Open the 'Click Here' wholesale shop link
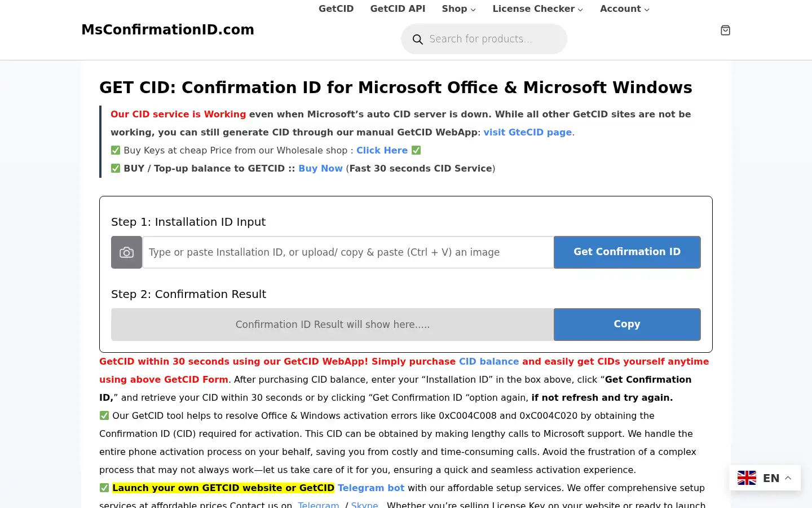 point(382,150)
